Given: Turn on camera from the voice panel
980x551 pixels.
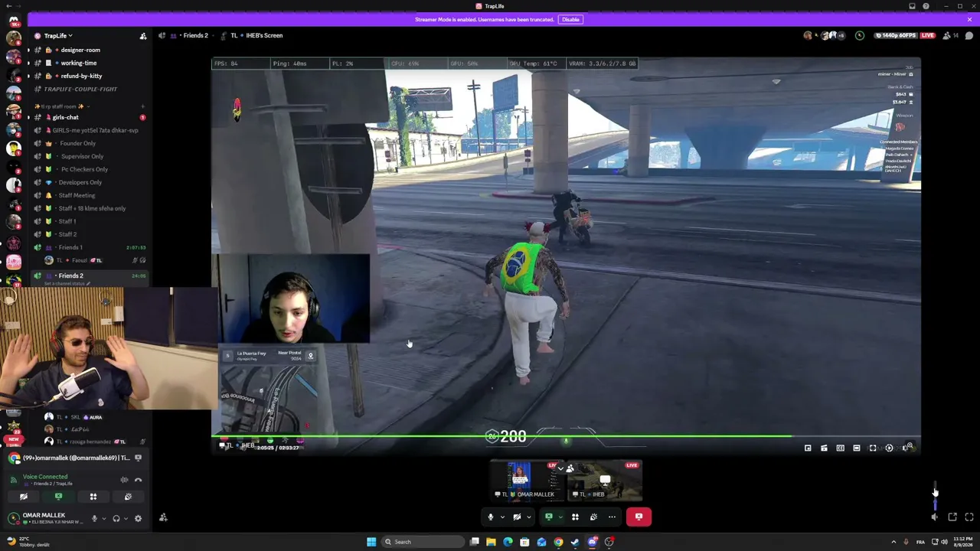Looking at the screenshot, I should coord(24,497).
